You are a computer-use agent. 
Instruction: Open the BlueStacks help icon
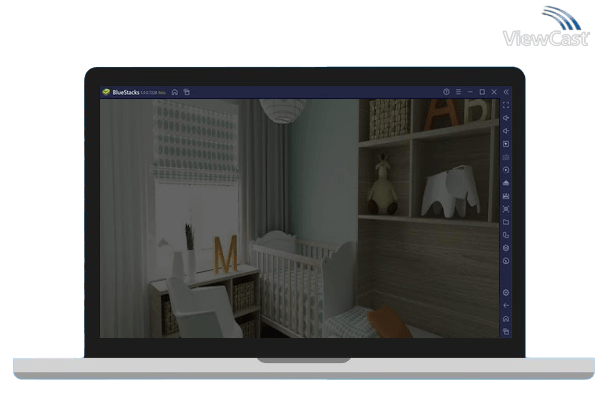pos(446,92)
